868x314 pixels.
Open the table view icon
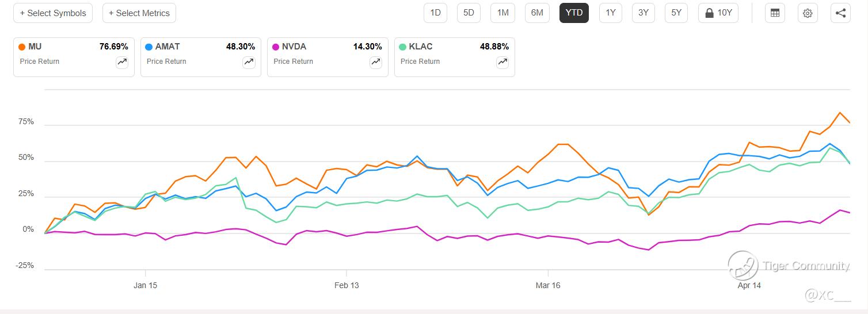tap(775, 13)
